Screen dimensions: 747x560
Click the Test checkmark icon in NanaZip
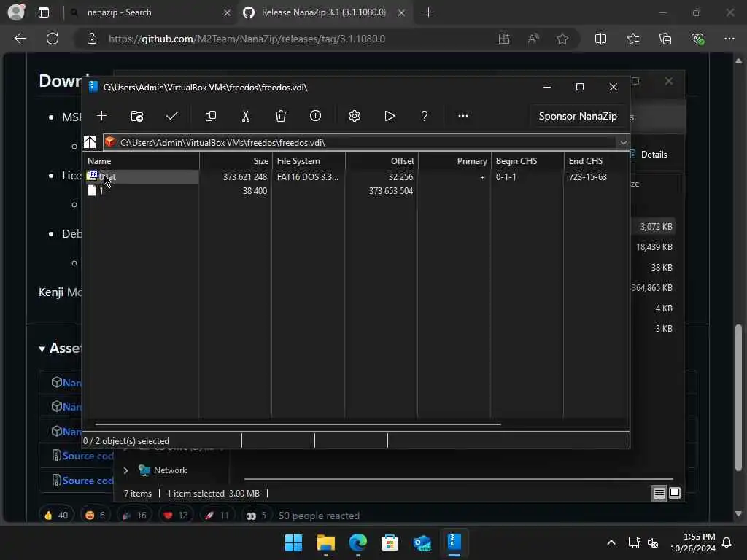coord(172,116)
